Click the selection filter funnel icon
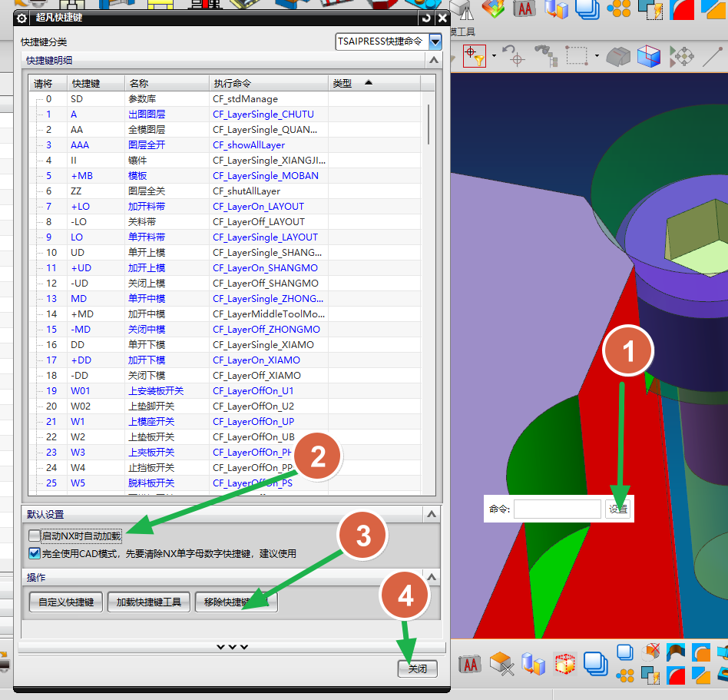Image resolution: width=728 pixels, height=700 pixels. point(475,56)
